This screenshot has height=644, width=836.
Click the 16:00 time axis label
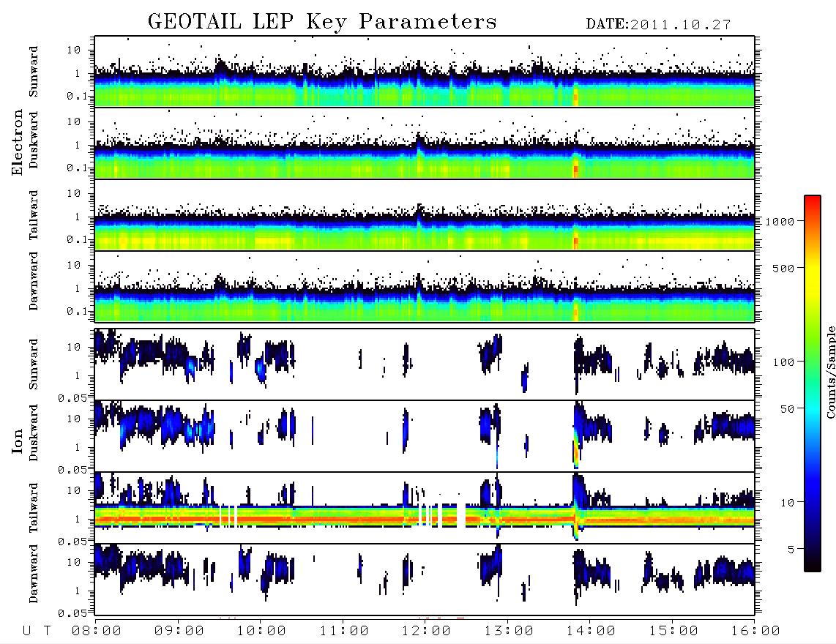coord(755,631)
